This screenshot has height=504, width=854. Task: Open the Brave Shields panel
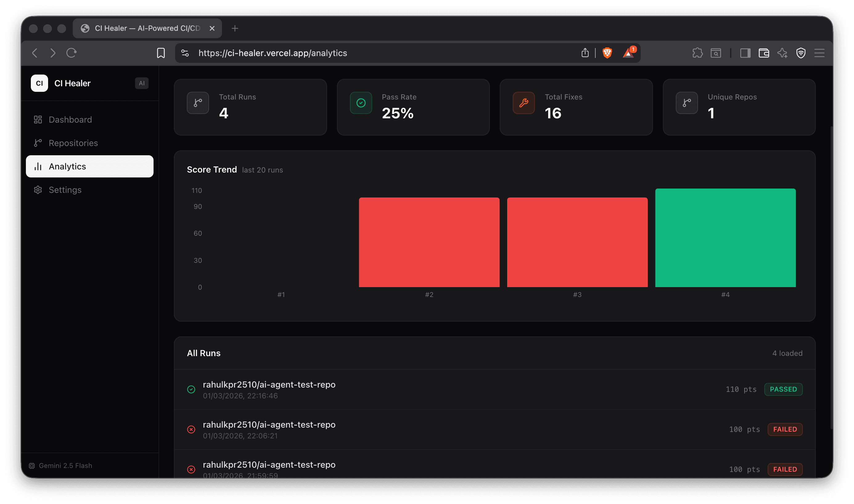[607, 53]
